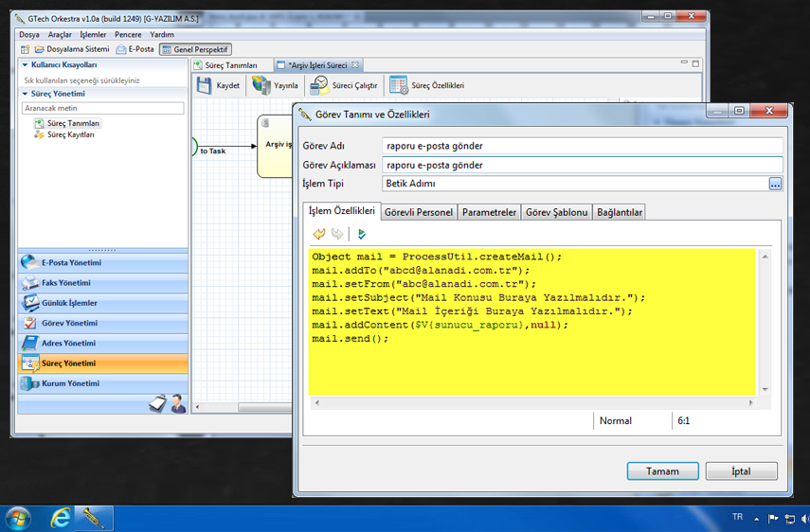This screenshot has height=532, width=810.
Task: Click the Görev Açıklaması input field
Action: click(583, 165)
